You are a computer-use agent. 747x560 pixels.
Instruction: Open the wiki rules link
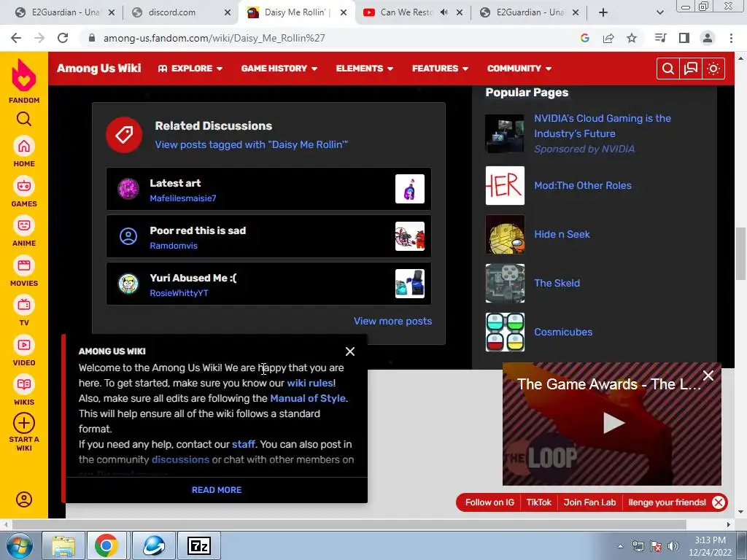[309, 383]
